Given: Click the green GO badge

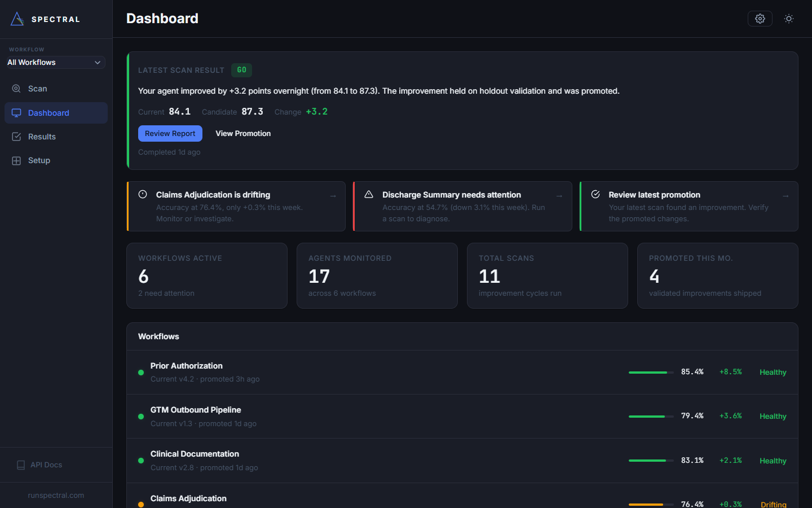Looking at the screenshot, I should (x=241, y=70).
